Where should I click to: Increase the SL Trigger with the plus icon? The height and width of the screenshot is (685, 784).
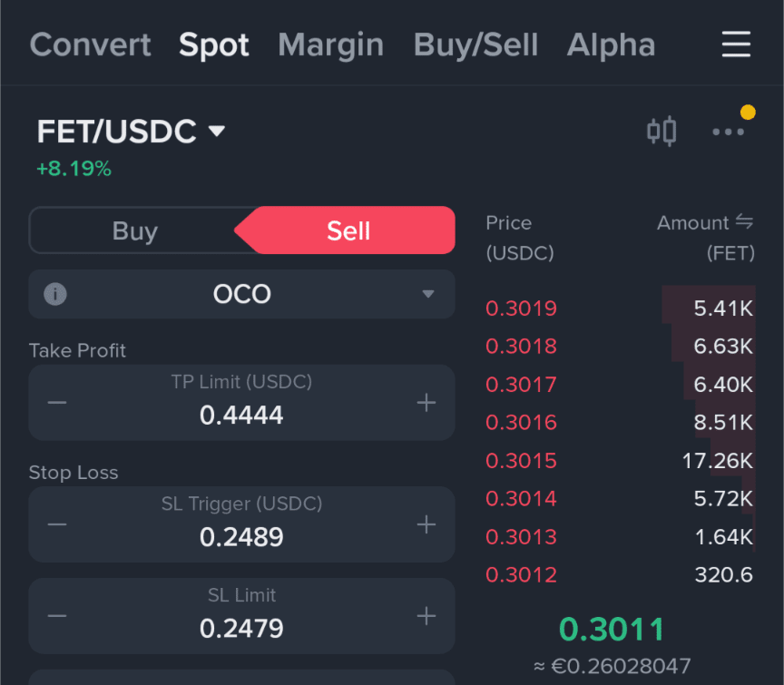(x=426, y=524)
